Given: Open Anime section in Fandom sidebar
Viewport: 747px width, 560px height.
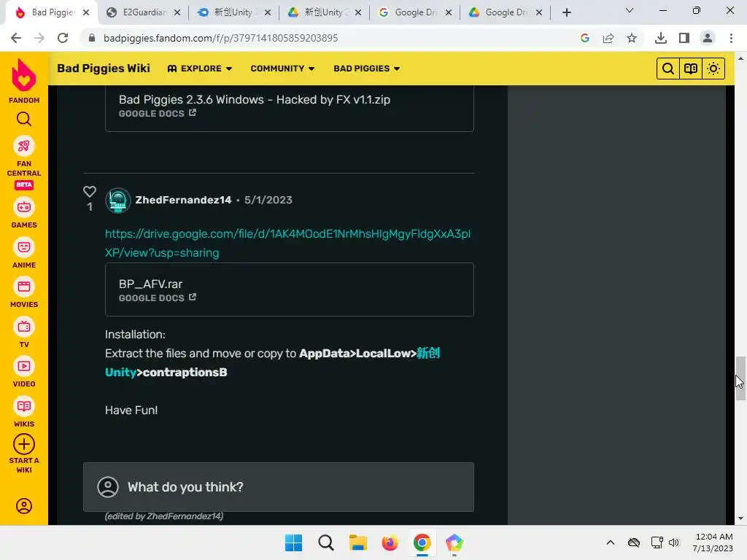Looking at the screenshot, I should coord(24,247).
